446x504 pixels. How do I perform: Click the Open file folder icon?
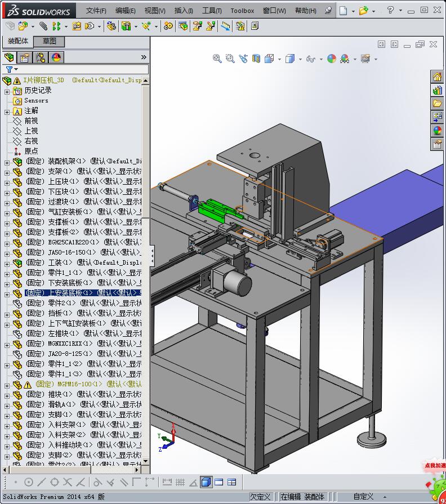[363, 11]
